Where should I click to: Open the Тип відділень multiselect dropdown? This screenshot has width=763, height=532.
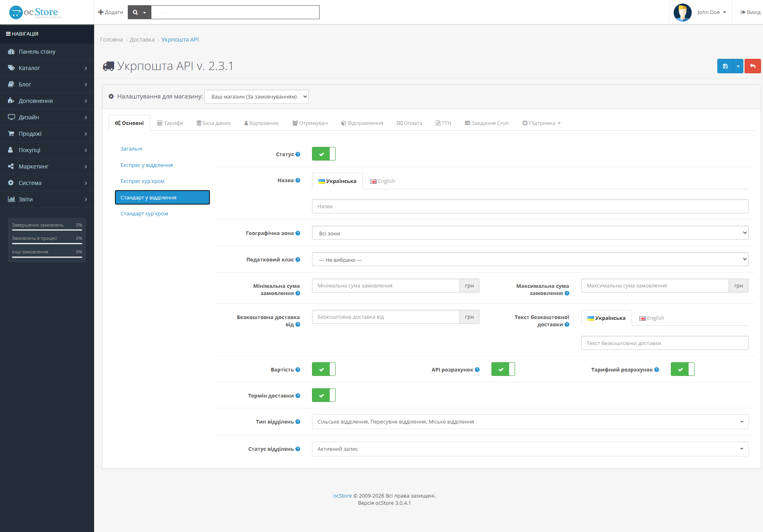[530, 422]
